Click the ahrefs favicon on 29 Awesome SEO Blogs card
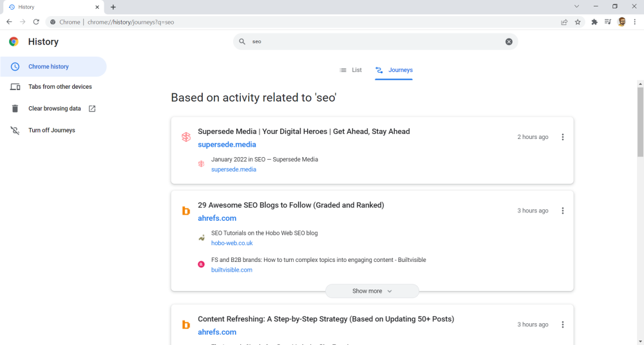 click(186, 210)
